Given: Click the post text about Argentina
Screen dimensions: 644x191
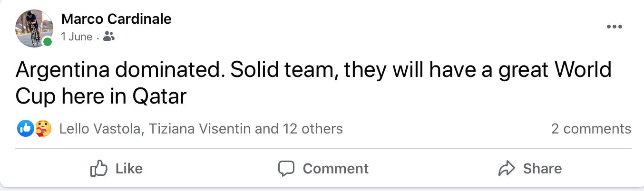Looking at the screenshot, I should (x=313, y=71).
